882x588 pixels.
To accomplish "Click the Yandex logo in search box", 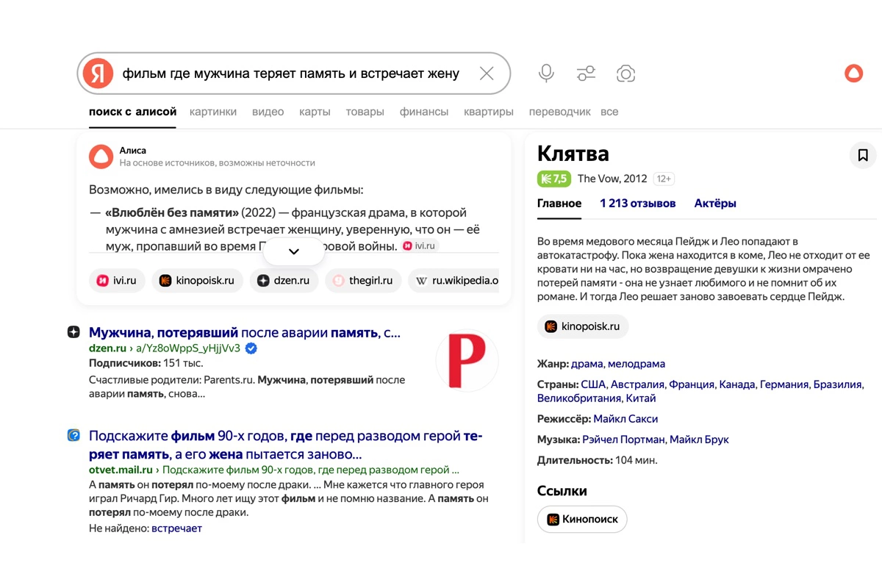I will pyautogui.click(x=98, y=73).
